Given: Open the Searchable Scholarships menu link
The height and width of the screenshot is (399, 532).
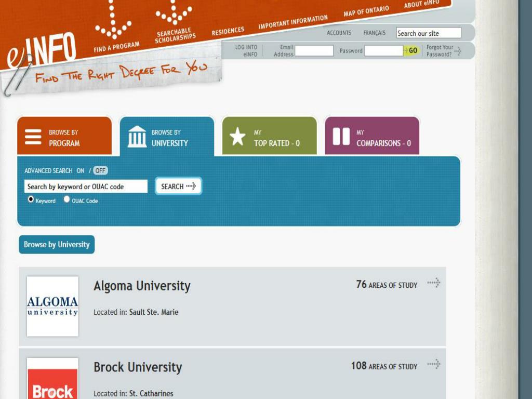Looking at the screenshot, I should (175, 36).
